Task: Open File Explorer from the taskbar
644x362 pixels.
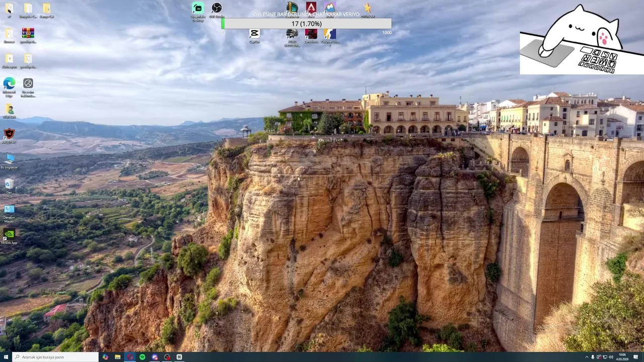Action: coord(118,357)
